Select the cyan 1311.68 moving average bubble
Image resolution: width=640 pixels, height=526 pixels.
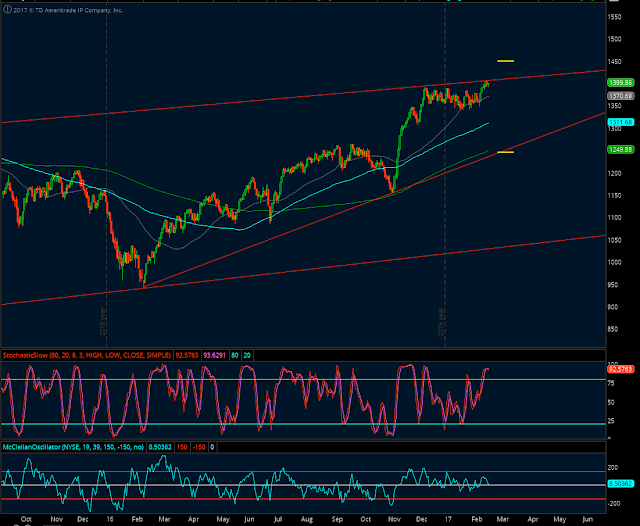pyautogui.click(x=620, y=122)
